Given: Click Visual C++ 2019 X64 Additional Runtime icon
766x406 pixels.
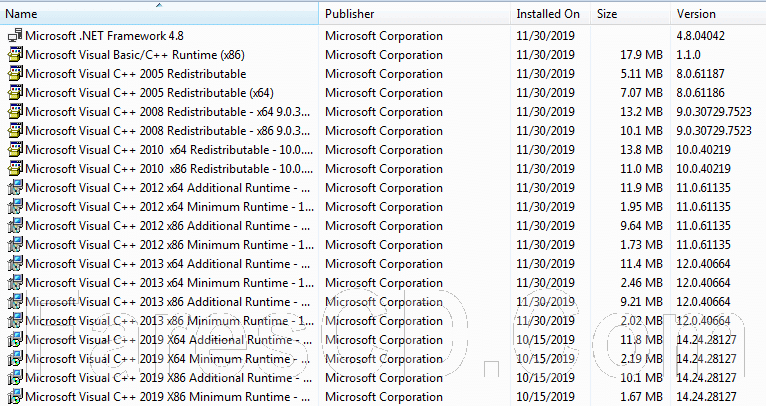Looking at the screenshot, I should point(15,340).
